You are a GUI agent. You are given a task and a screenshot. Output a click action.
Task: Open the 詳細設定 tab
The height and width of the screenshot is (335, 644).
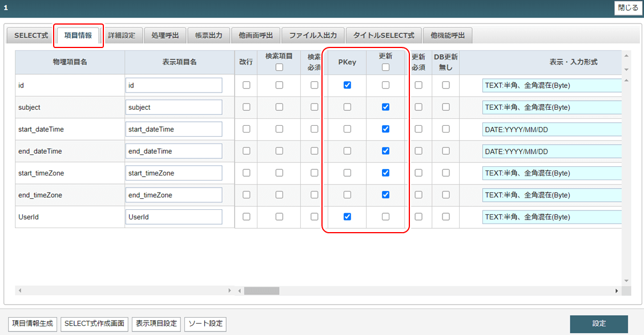[122, 35]
